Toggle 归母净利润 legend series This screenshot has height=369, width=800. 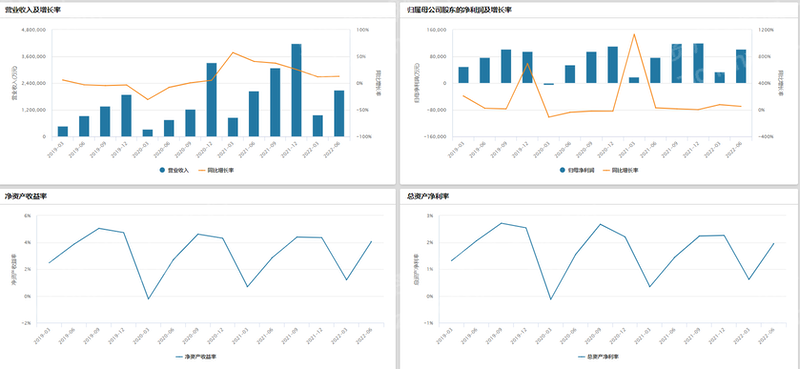click(x=577, y=170)
